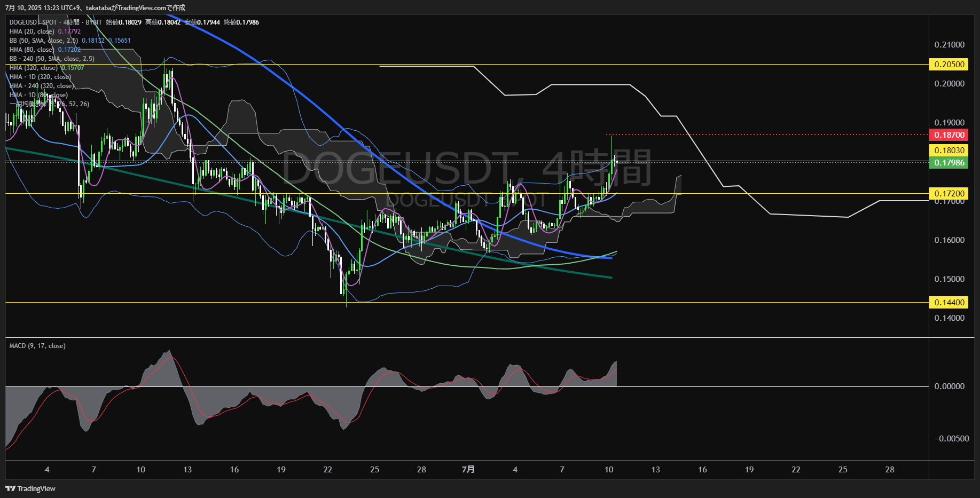
Task: Select the 一目均衡表 (9, 26, 52, 26) legend entry
Action: (x=49, y=104)
